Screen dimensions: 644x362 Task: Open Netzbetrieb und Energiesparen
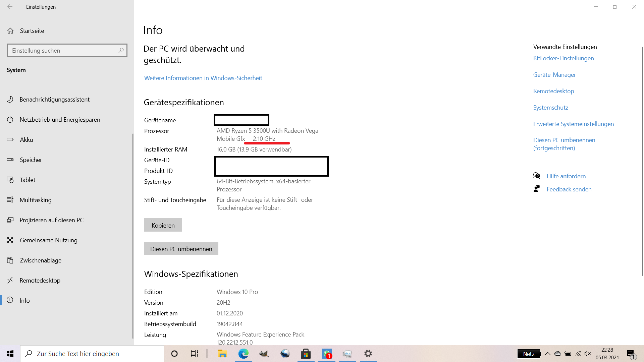[60, 120]
